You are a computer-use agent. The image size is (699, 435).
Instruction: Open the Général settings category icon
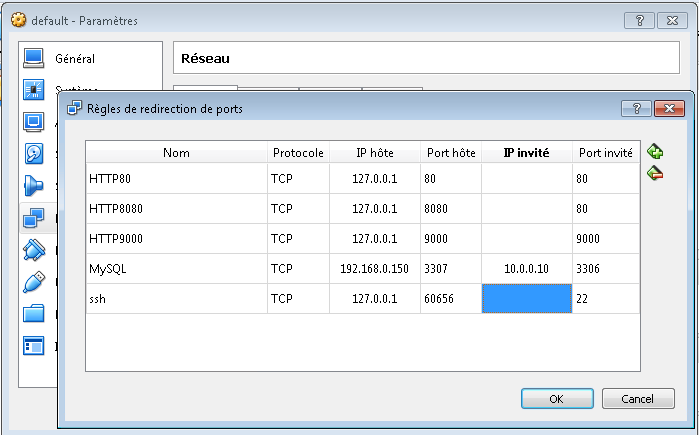[34, 58]
